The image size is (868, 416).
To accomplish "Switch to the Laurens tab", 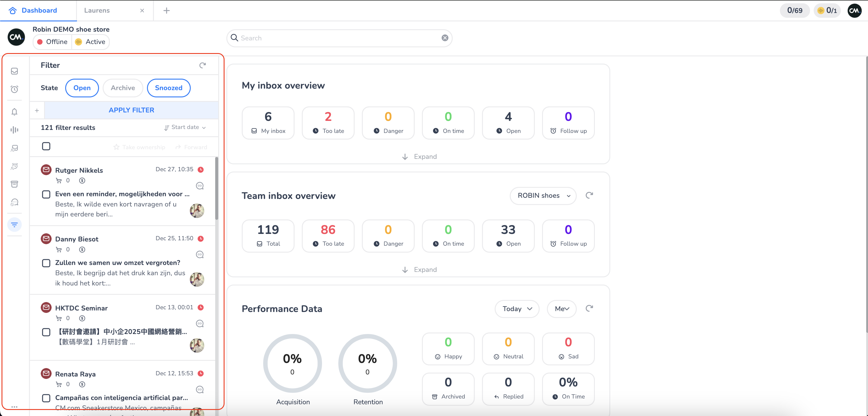I will pyautogui.click(x=97, y=11).
